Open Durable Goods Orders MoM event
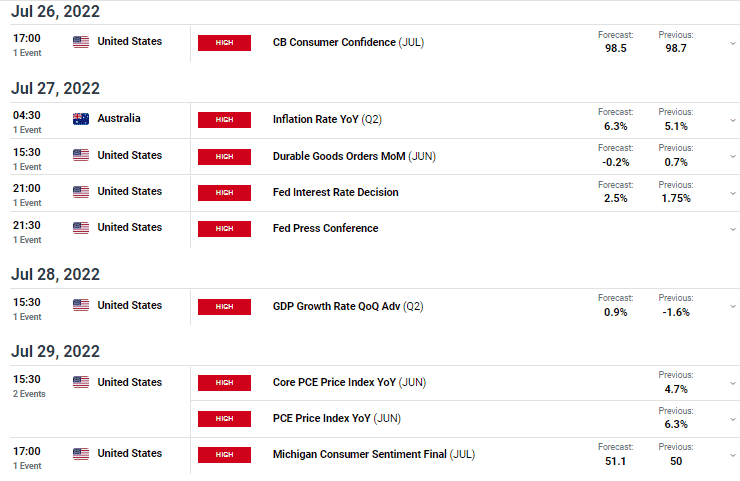The width and height of the screenshot is (740, 481). 354,156
